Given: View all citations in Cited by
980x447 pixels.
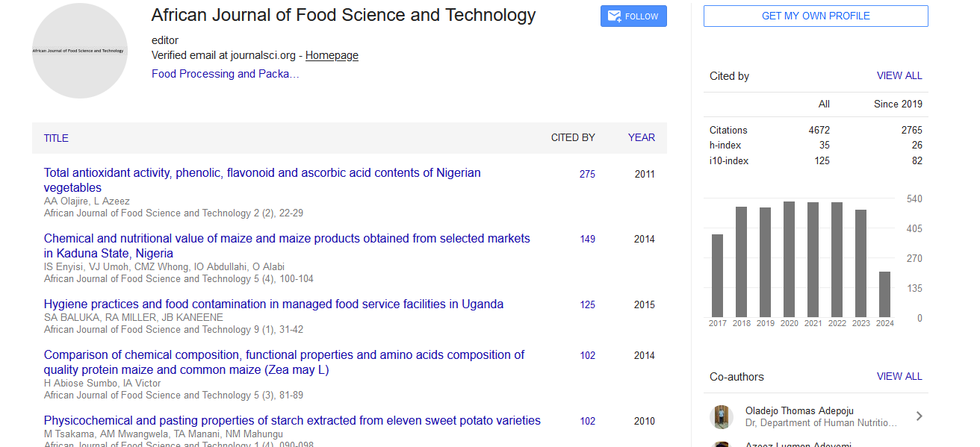Looking at the screenshot, I should point(899,75).
